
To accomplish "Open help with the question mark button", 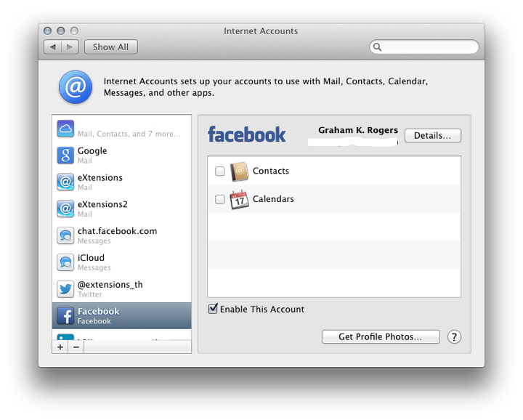I will tap(454, 337).
